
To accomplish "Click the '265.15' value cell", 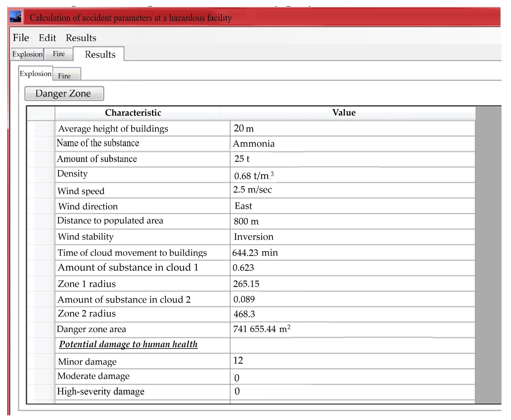I will tap(352, 284).
